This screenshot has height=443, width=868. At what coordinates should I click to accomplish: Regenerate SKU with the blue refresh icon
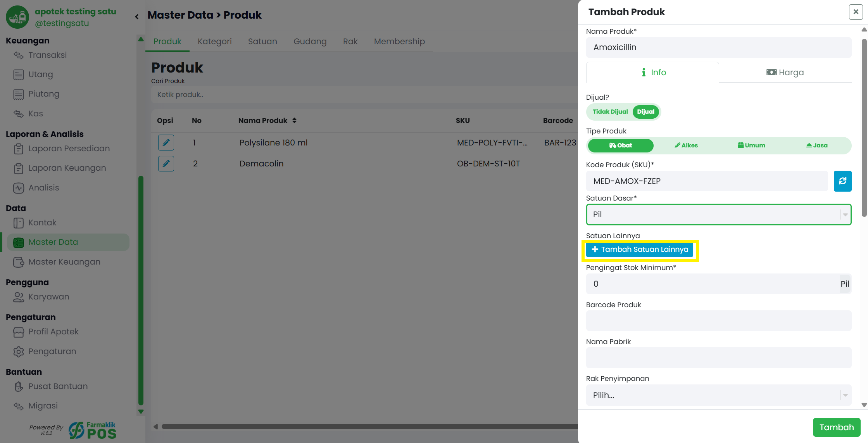point(842,181)
